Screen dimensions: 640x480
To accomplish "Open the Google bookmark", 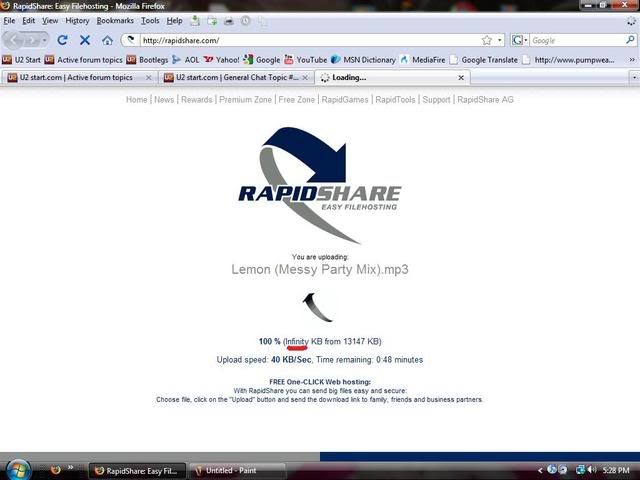I will 261,60.
